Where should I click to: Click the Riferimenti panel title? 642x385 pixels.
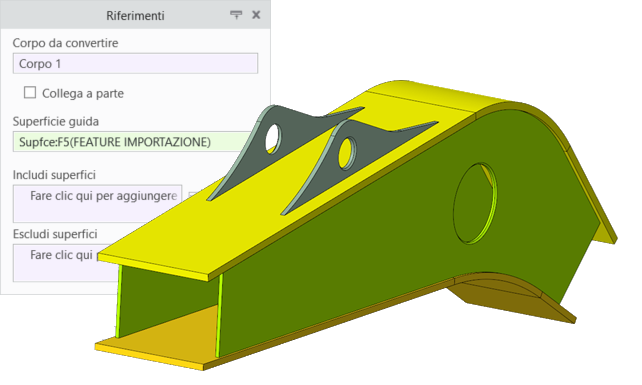coord(135,16)
